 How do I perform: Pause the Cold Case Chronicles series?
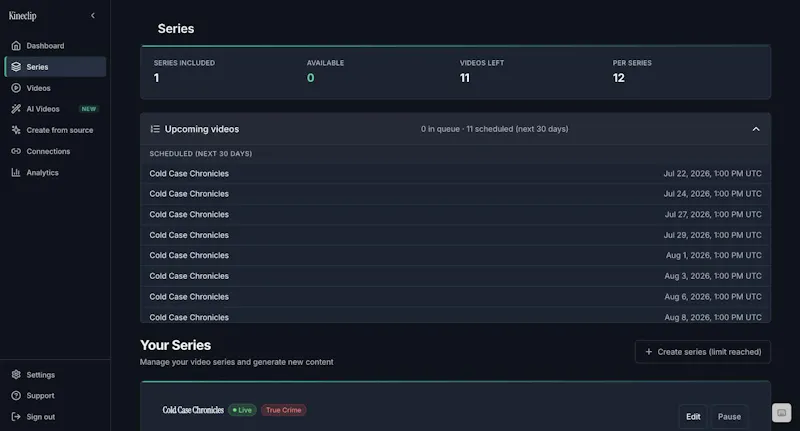pos(729,417)
